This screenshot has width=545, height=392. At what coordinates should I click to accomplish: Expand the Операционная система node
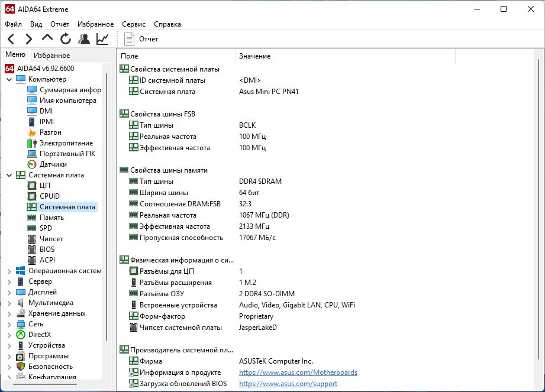(9, 271)
